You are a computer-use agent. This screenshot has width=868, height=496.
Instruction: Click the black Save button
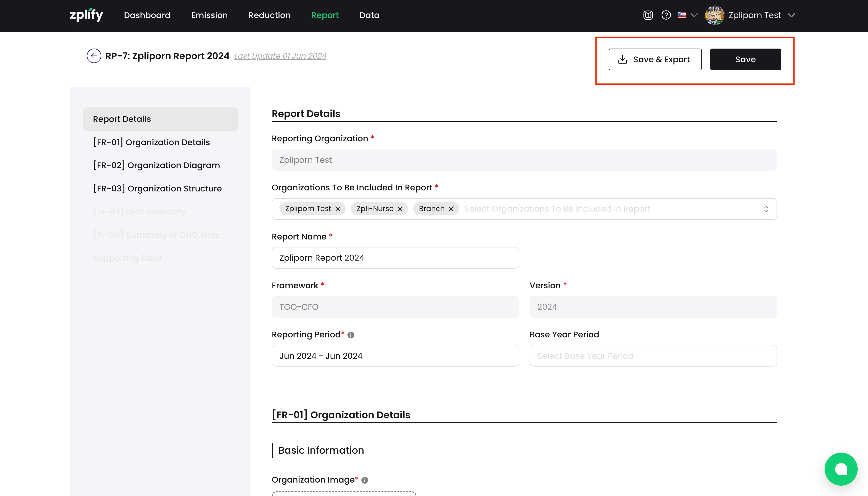745,59
